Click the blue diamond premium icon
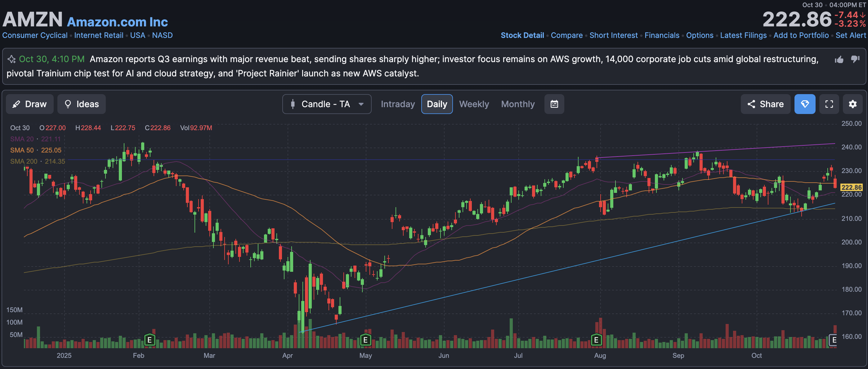 [805, 104]
